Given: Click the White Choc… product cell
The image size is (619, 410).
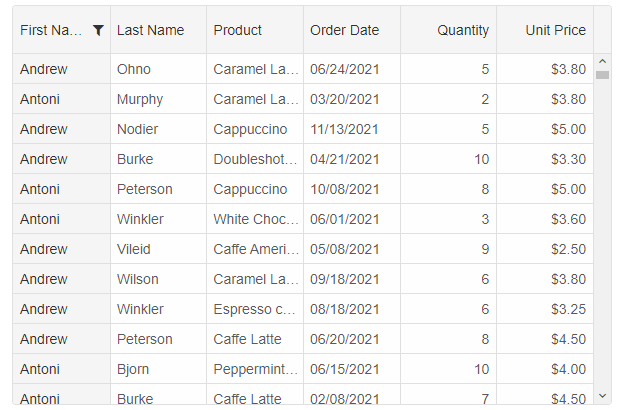Looking at the screenshot, I should coord(255,219).
